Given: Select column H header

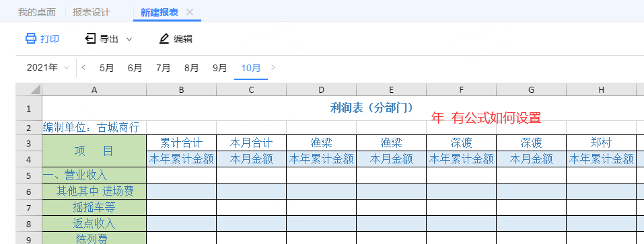Looking at the screenshot, I should (602, 90).
